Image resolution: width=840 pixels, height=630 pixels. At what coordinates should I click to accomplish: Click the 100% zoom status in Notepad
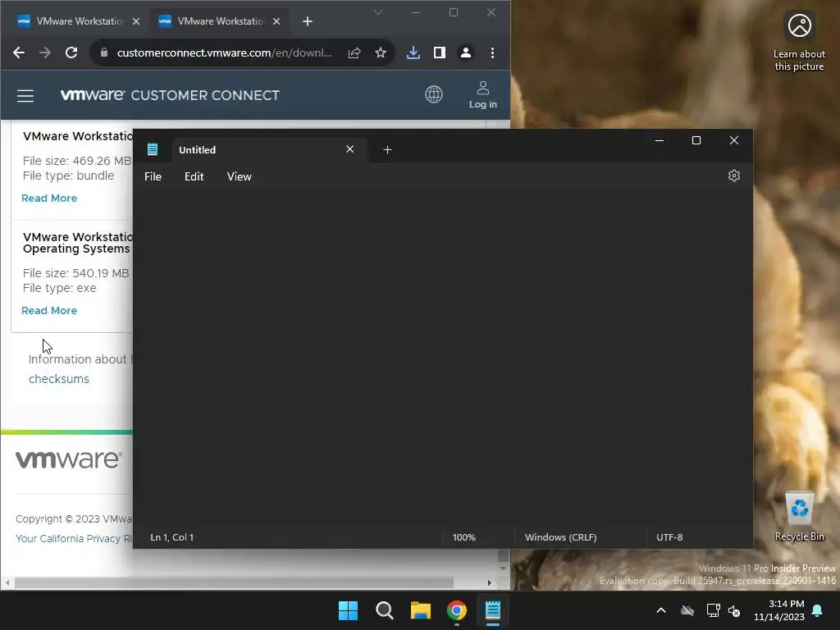click(464, 537)
